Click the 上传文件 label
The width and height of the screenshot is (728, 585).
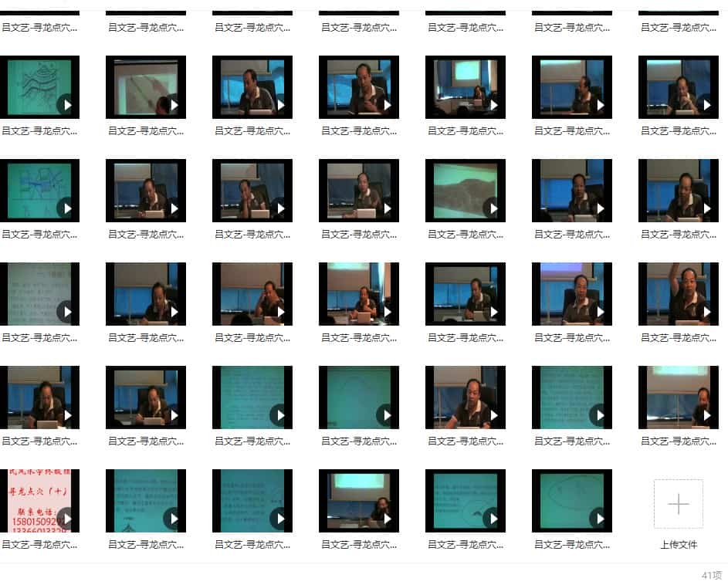point(678,545)
